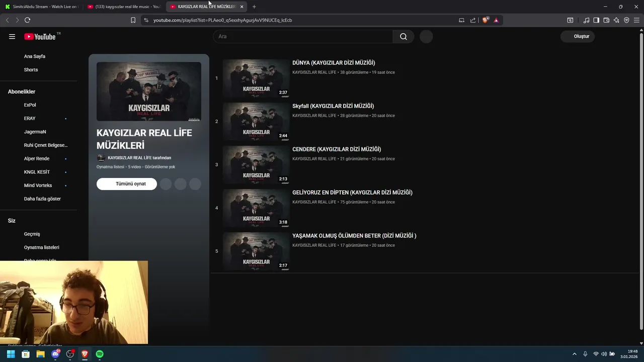Open Ruhi Çenet Belgese... subscription
The width and height of the screenshot is (644, 362).
point(45,145)
